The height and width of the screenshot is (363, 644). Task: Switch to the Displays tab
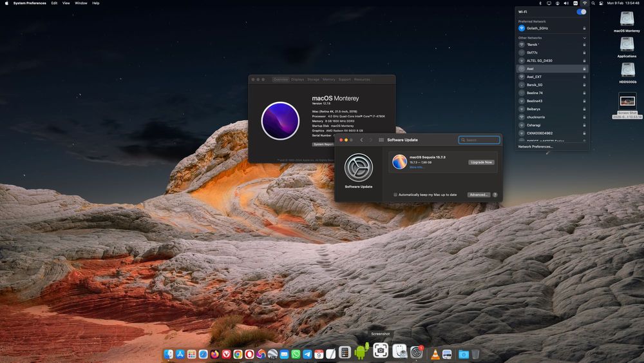click(298, 79)
